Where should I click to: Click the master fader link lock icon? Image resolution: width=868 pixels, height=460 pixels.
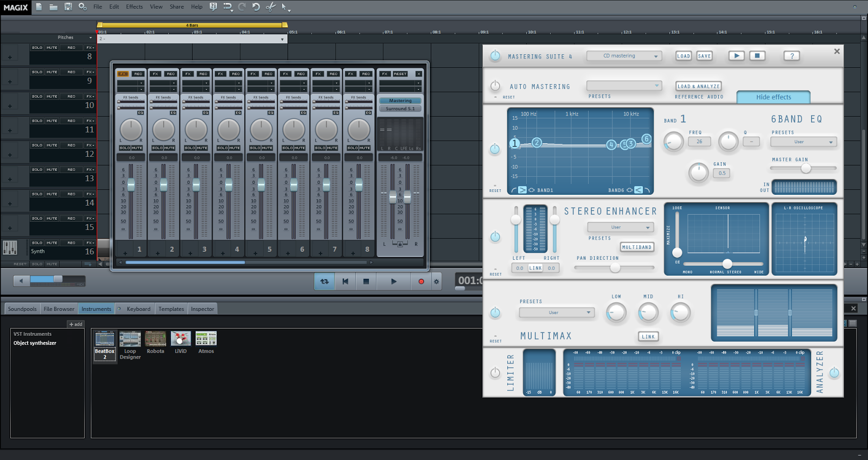400,244
